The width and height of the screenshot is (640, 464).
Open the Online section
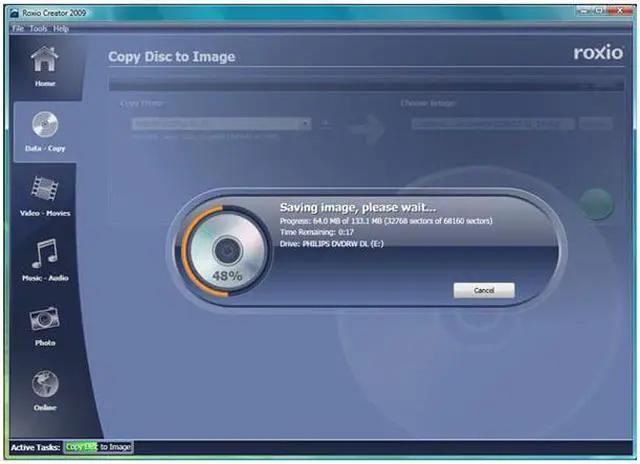coord(45,391)
